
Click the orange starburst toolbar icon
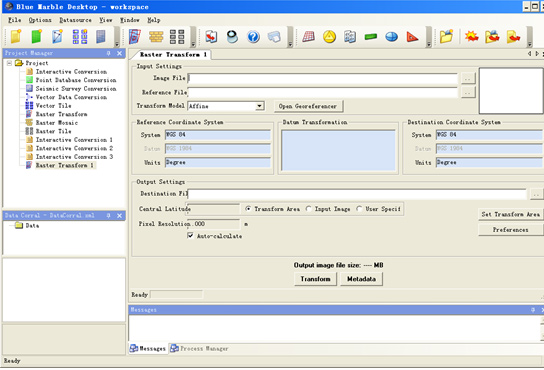coord(471,36)
